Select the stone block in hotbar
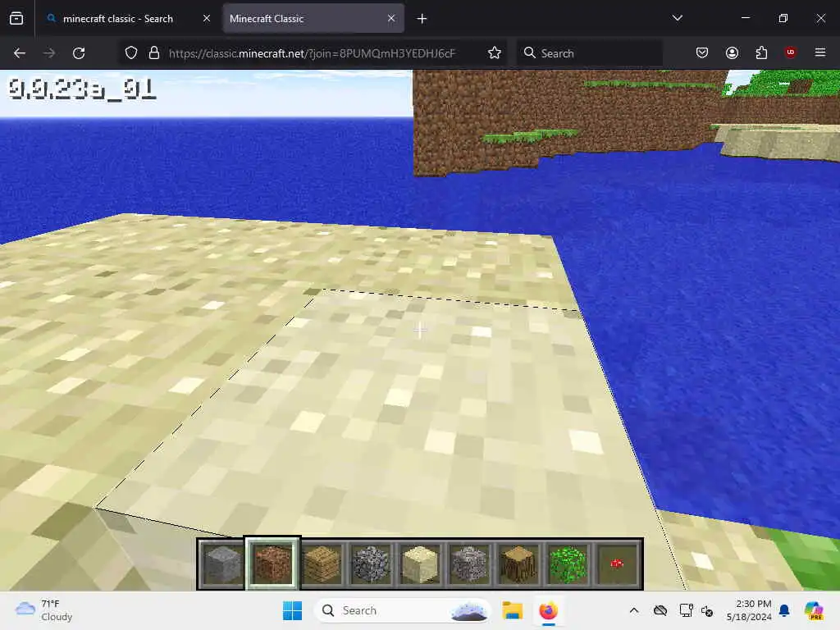The image size is (840, 630). coord(222,564)
